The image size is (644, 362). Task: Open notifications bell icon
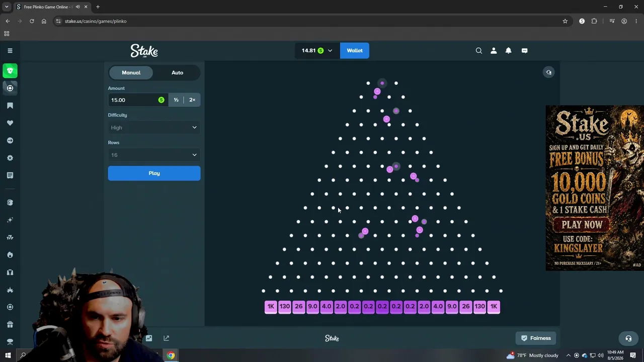pos(509,50)
